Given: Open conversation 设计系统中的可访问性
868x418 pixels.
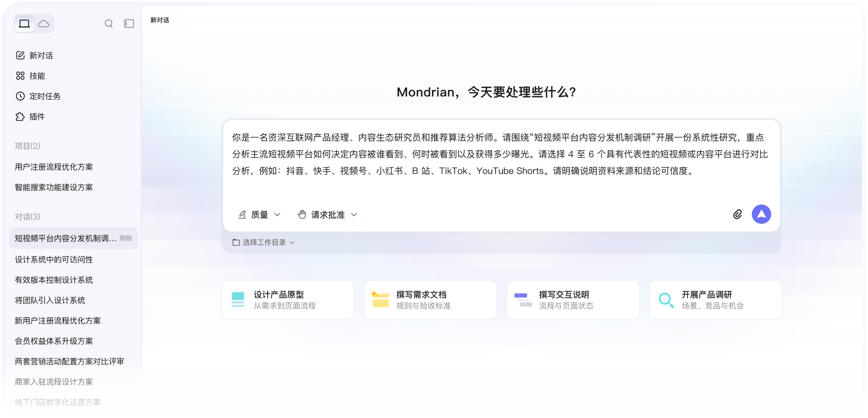Looking at the screenshot, I should pyautogui.click(x=54, y=260).
